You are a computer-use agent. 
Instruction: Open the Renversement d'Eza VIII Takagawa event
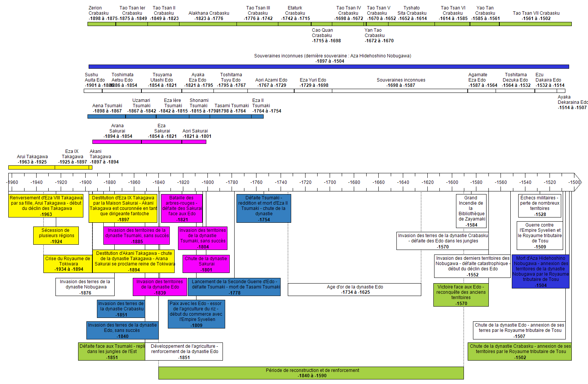pyautogui.click(x=46, y=206)
